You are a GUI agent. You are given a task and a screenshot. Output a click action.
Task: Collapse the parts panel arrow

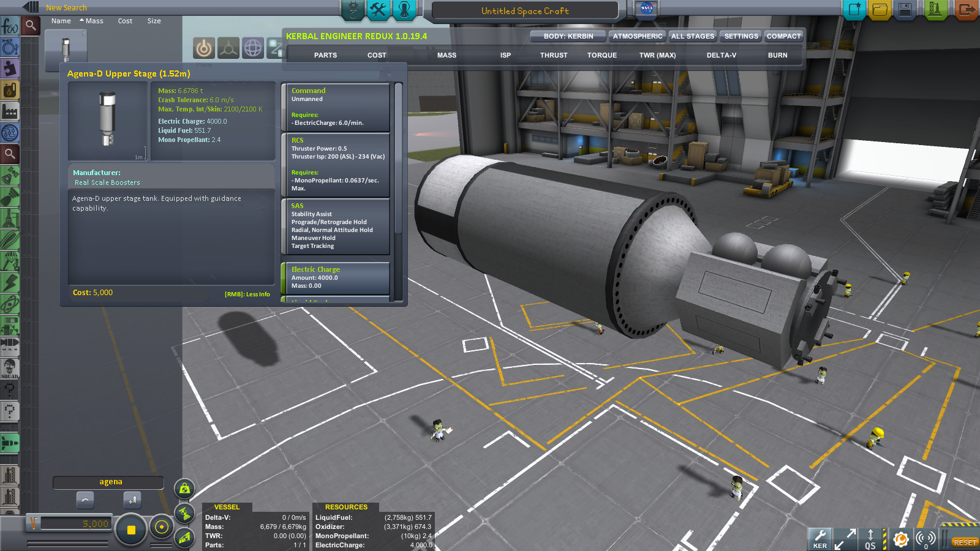pyautogui.click(x=31, y=7)
